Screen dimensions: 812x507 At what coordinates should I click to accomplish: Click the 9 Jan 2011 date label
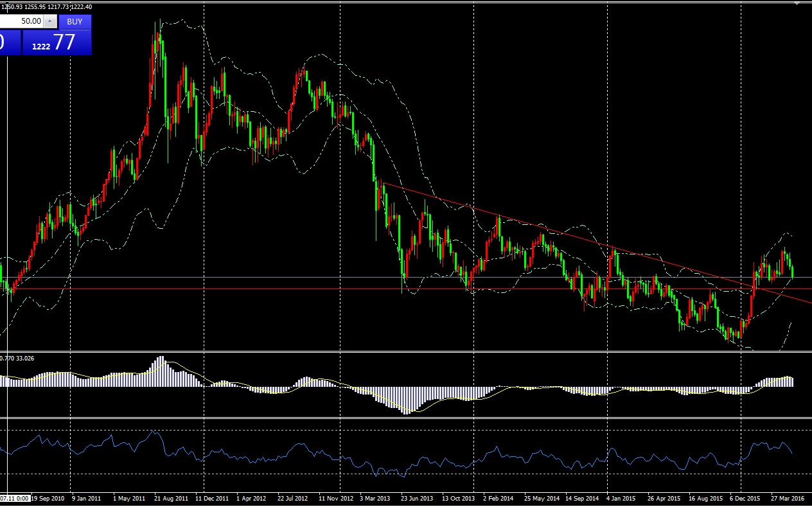pyautogui.click(x=86, y=498)
